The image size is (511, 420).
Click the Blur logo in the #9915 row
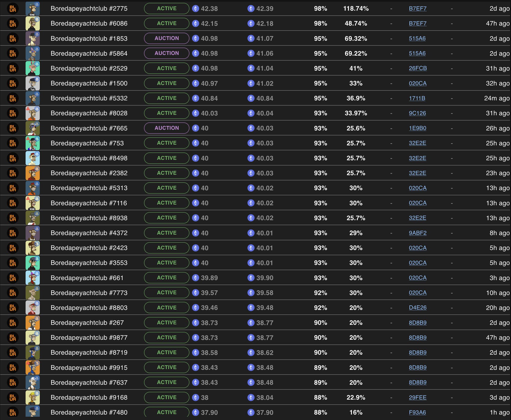click(12, 368)
